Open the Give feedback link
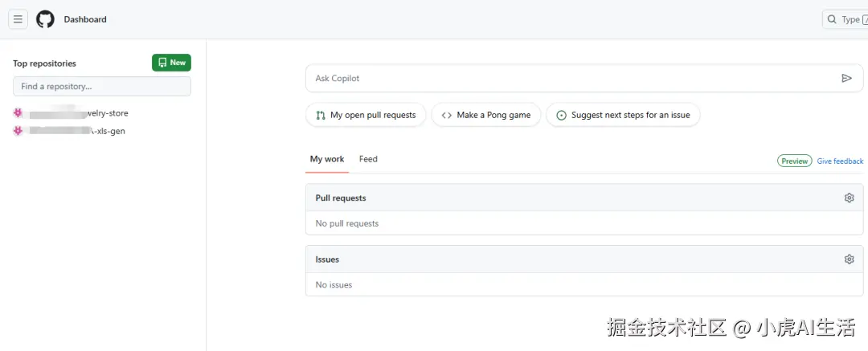The height and width of the screenshot is (351, 868). tap(840, 161)
